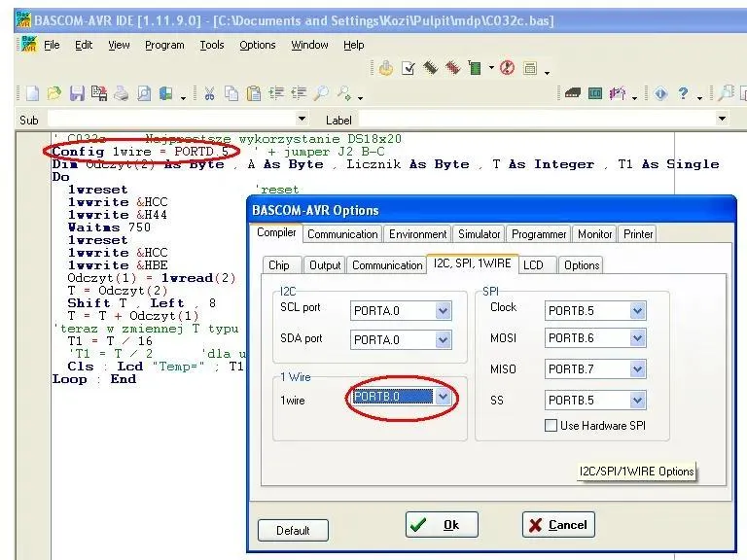Switch to the Programmer tab
This screenshot has height=560, width=747.
click(x=539, y=234)
